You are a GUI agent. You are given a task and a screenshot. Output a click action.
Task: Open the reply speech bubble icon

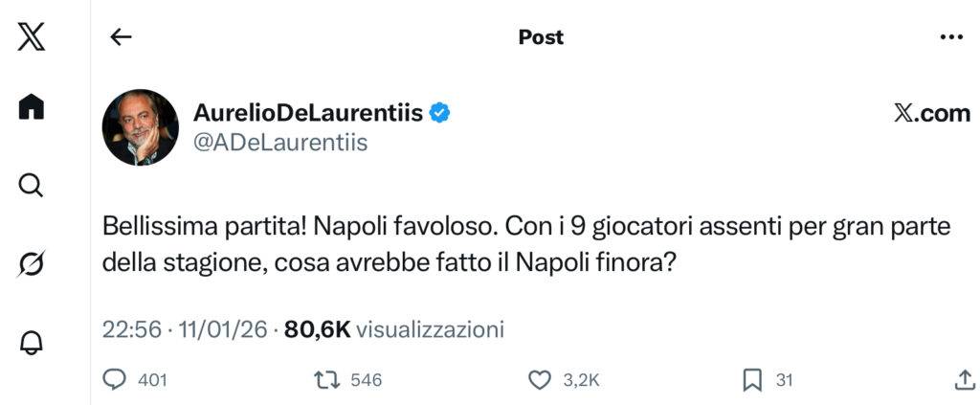click(x=115, y=380)
